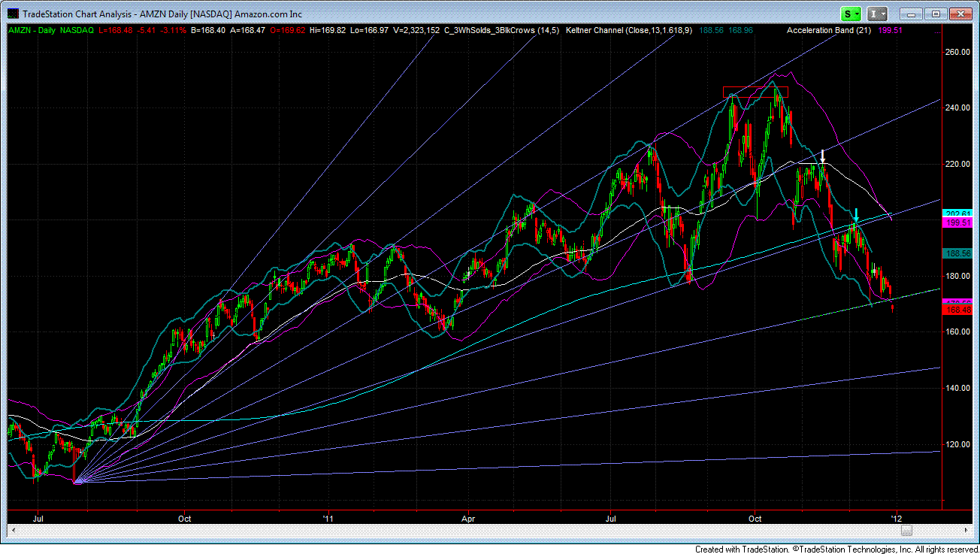The image size is (980, 554).
Task: Click the cyan 202.61 price marker on the axis
Action: (957, 214)
